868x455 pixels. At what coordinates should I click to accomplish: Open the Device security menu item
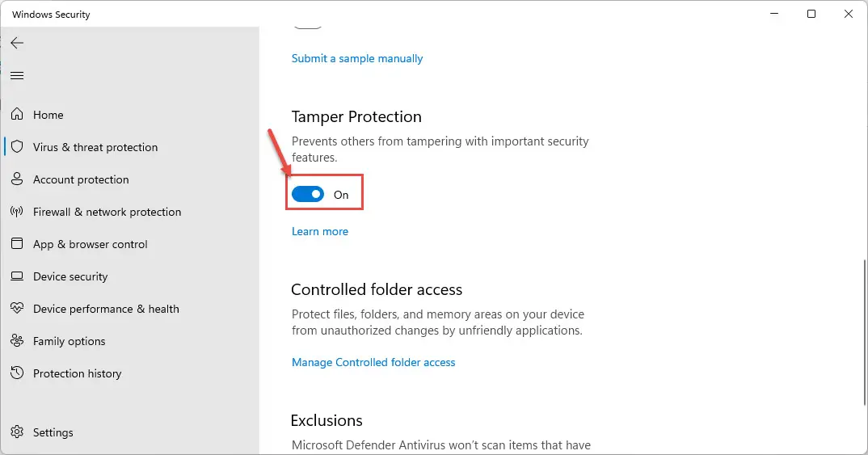[70, 276]
